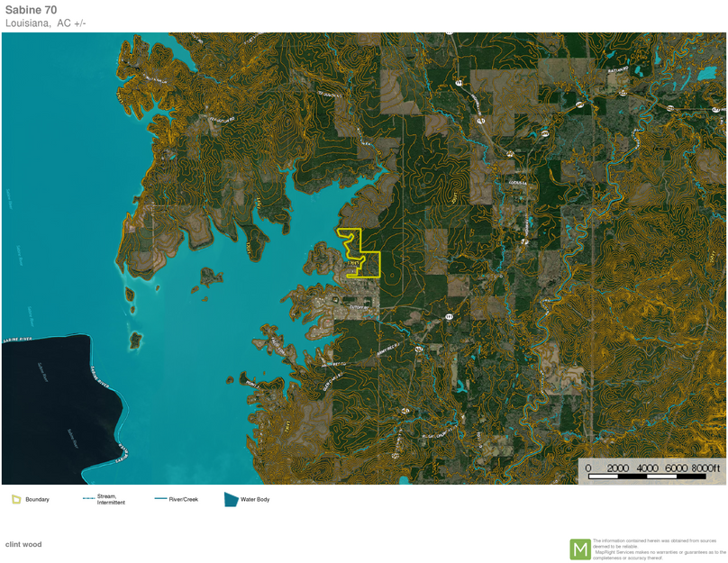728x563 pixels.
Task: Click the clint wood author name
Action: 23,544
